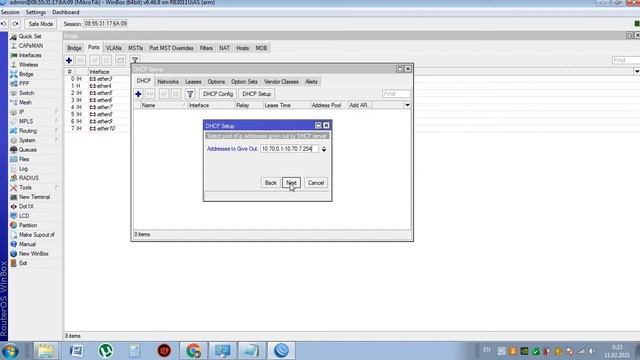Open Interfaces in sidebar

[30, 55]
